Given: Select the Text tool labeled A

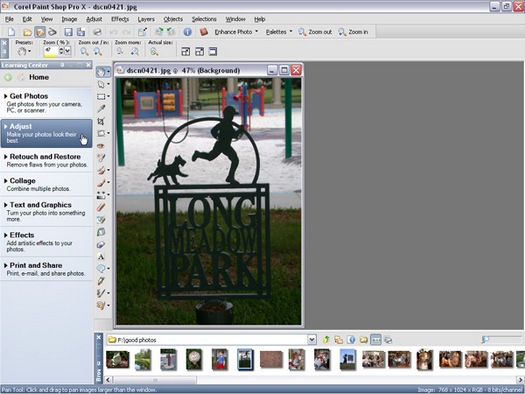Looking at the screenshot, I should point(101,257).
